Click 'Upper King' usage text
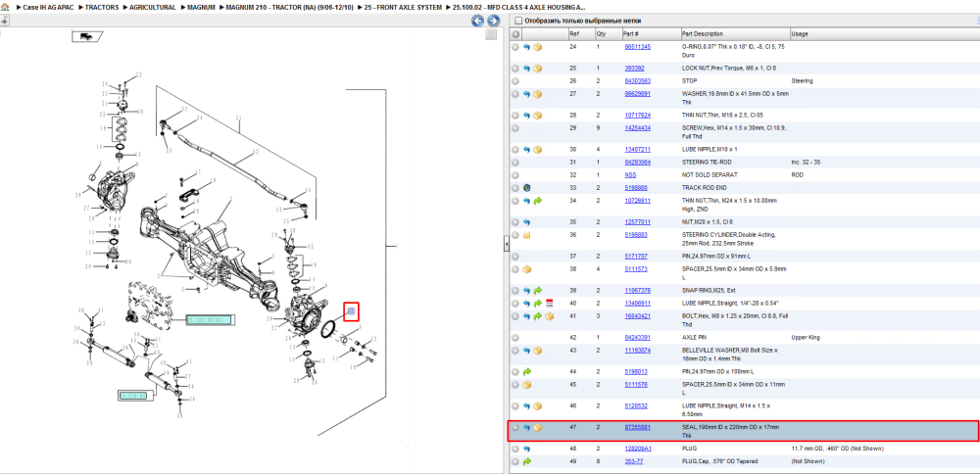Image resolution: width=980 pixels, height=474 pixels. 805,338
